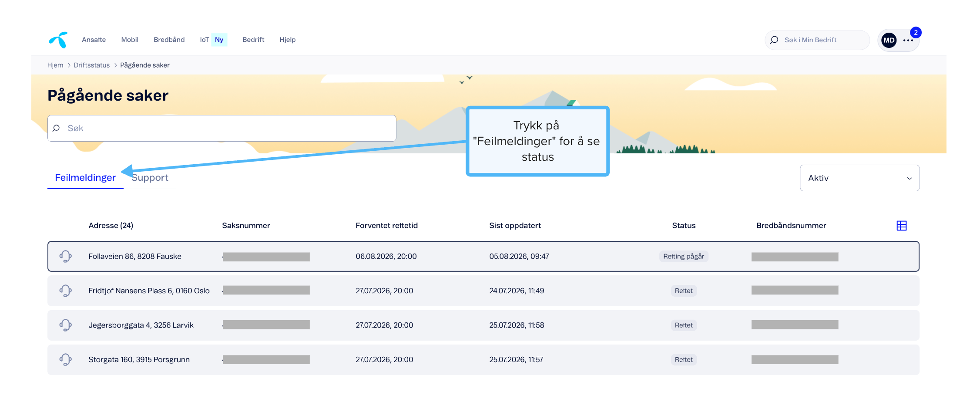Click the headset icon for Jegersborggata 4

65,325
